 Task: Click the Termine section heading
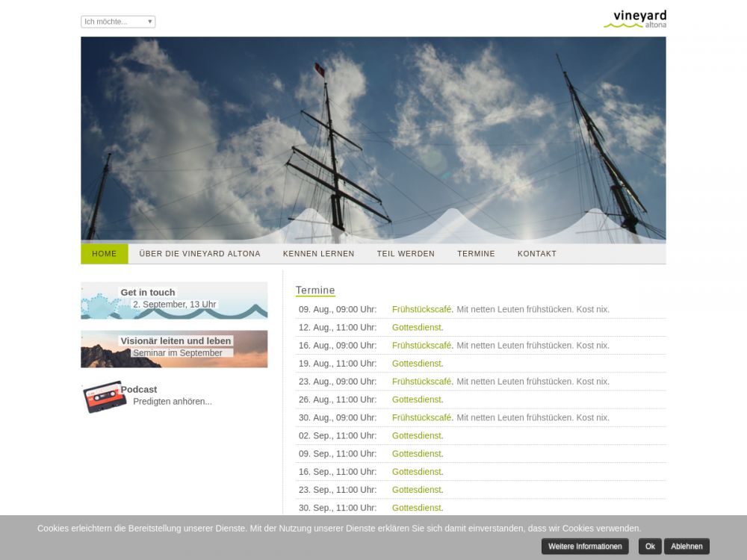[x=315, y=290]
